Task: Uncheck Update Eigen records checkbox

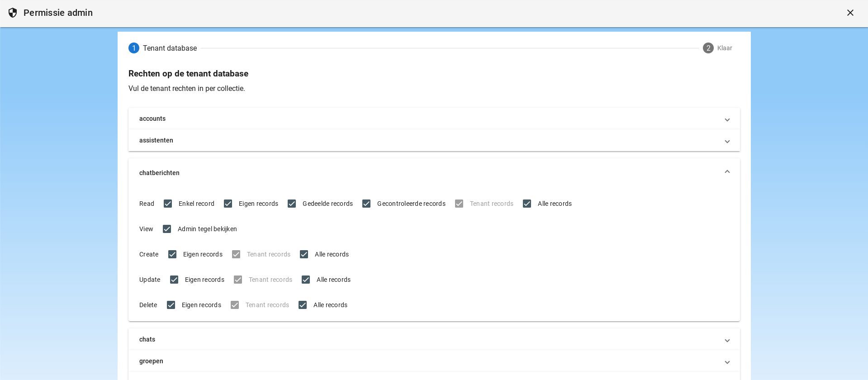Action: pos(174,280)
